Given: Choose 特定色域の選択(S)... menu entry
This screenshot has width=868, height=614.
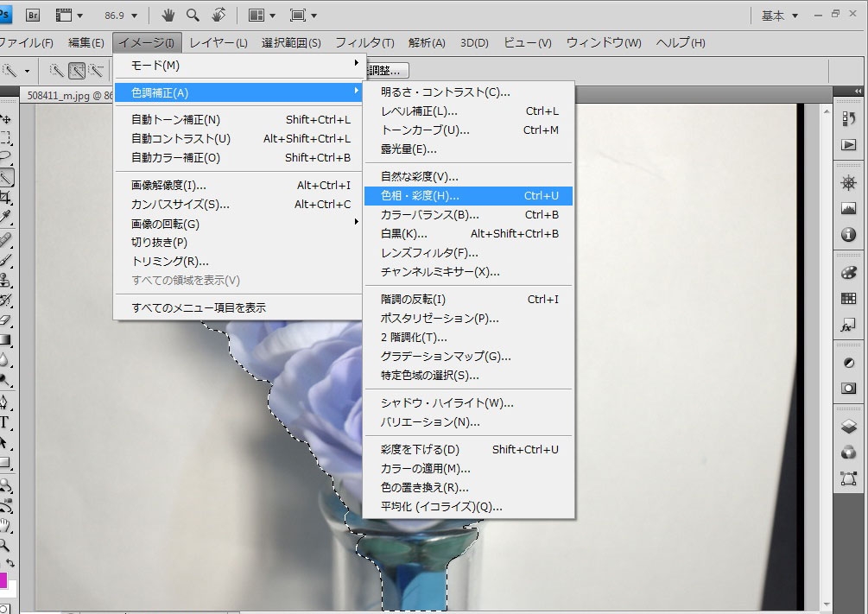Looking at the screenshot, I should [468, 375].
